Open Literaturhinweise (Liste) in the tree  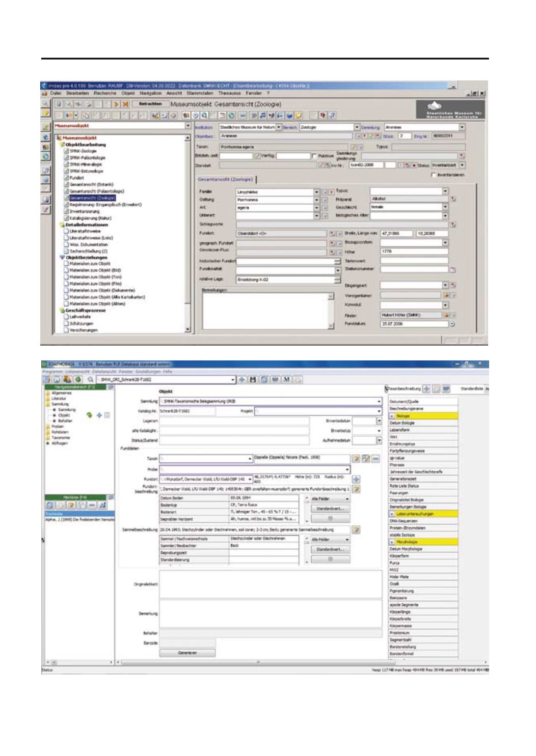coord(91,238)
